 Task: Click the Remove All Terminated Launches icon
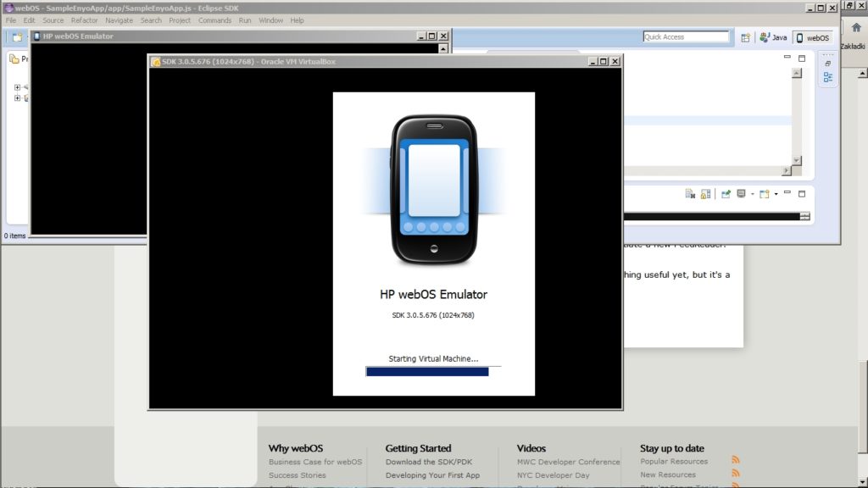pos(690,194)
